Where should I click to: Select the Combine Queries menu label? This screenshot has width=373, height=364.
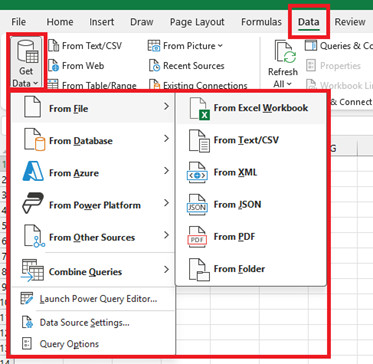(x=85, y=272)
